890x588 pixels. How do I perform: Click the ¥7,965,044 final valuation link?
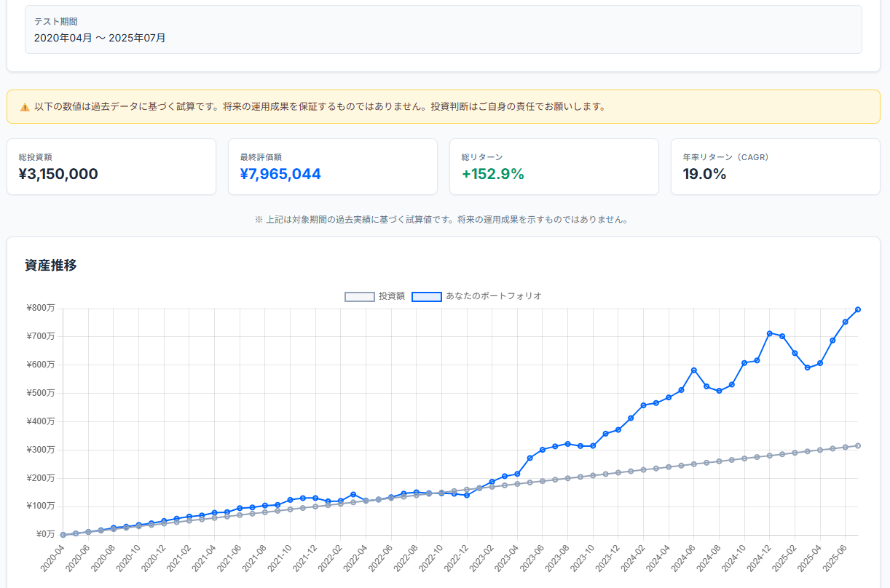(280, 174)
